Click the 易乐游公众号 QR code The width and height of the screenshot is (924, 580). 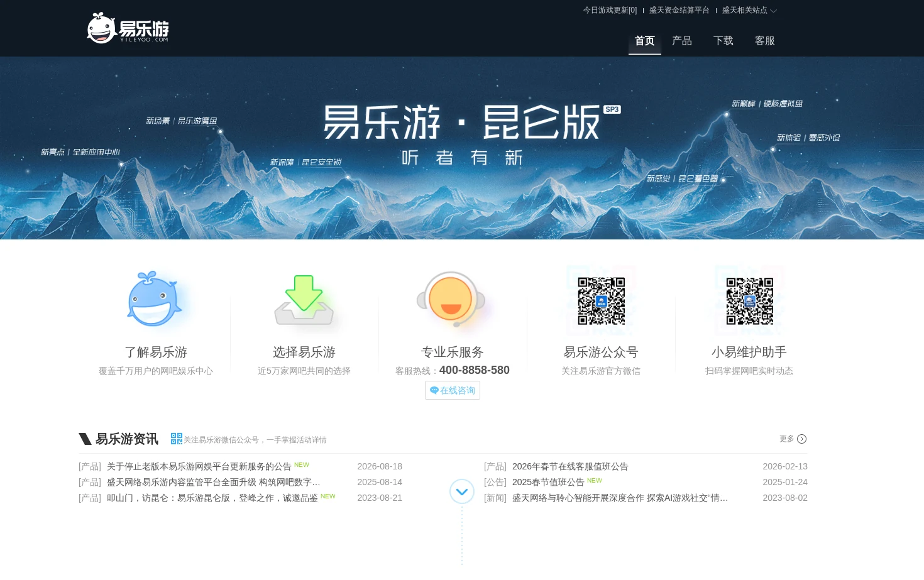pyautogui.click(x=601, y=300)
